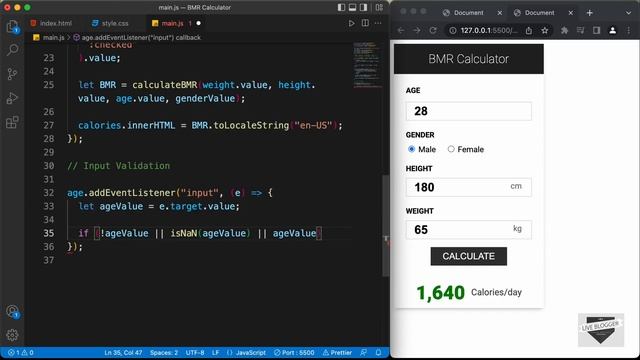
Task: Reload the browser page
Action: click(x=433, y=31)
